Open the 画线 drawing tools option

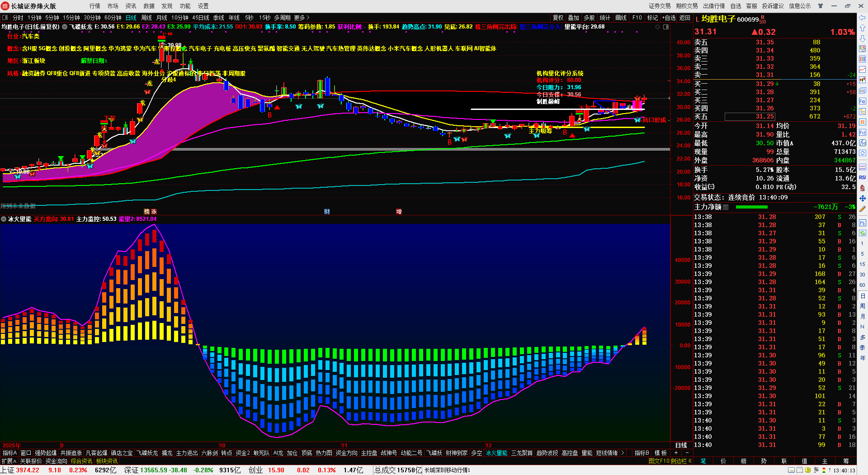point(621,18)
